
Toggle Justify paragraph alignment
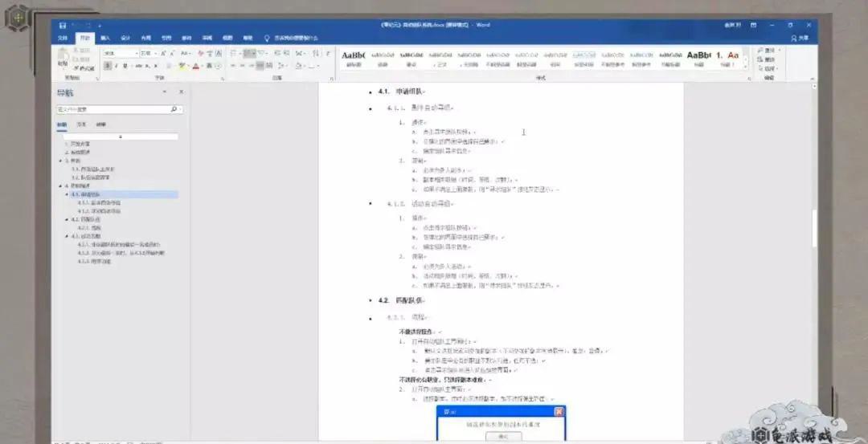pos(260,66)
